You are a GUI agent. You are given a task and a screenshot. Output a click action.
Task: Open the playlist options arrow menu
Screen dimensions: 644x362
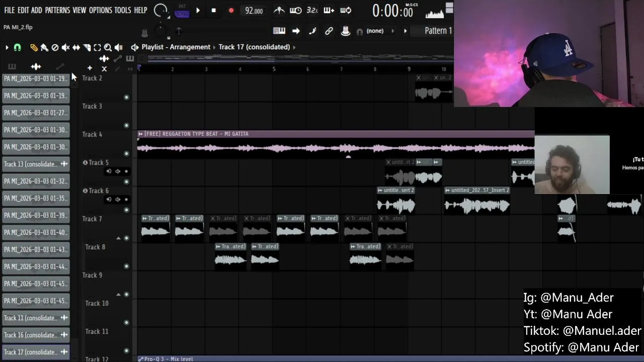tap(7, 47)
